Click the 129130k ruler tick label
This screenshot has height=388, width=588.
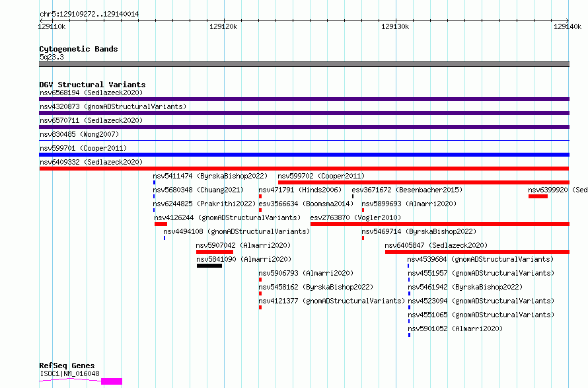pyautogui.click(x=395, y=26)
